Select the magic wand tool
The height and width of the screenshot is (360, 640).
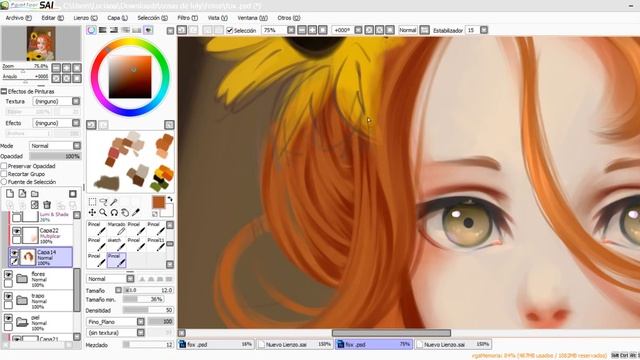click(114, 202)
